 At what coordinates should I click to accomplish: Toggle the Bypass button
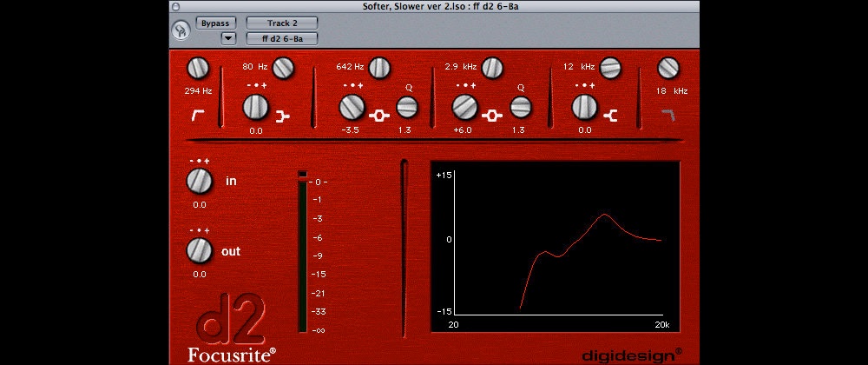tap(216, 23)
